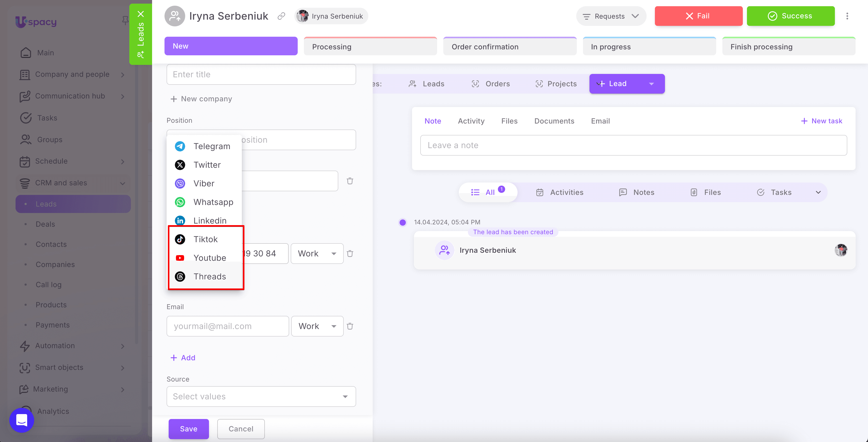Screen dimensions: 868x442
Task: Open phone type Work dropdown
Action: coord(317,254)
